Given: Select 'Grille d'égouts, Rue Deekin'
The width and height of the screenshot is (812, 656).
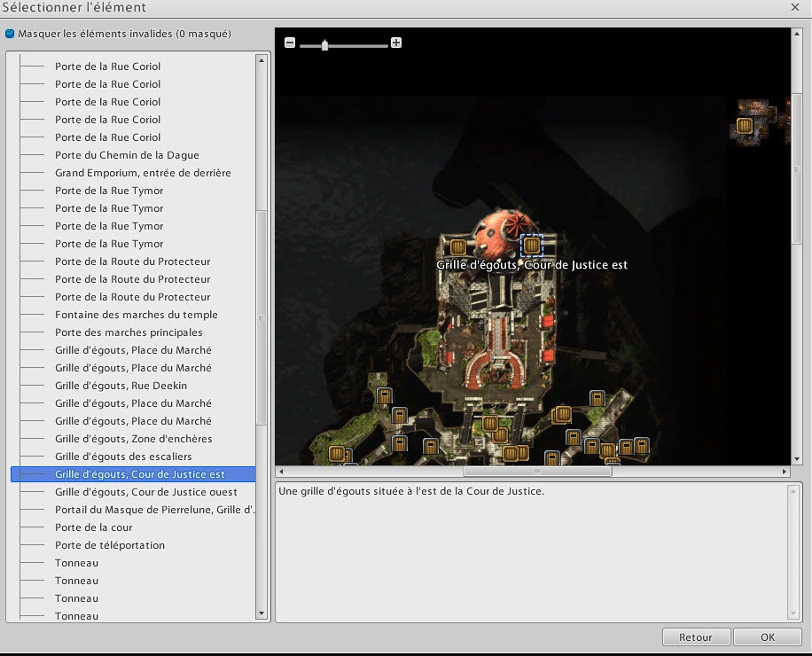Looking at the screenshot, I should pyautogui.click(x=121, y=386).
